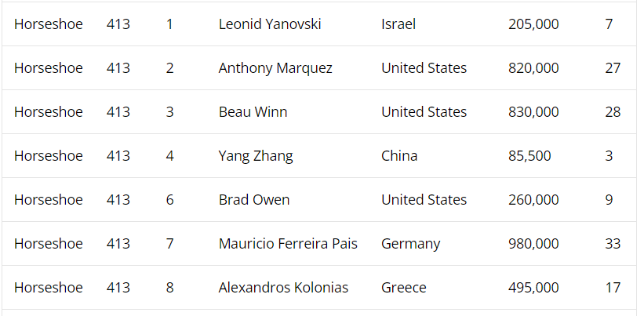
Task: Open Brad Owen's player entry
Action: [x=254, y=200]
